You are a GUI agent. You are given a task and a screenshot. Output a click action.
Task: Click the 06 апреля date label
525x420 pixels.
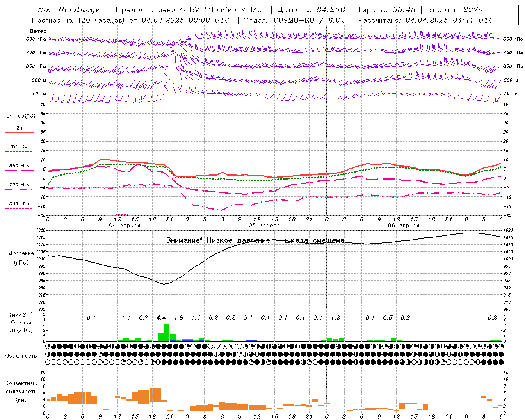click(403, 225)
